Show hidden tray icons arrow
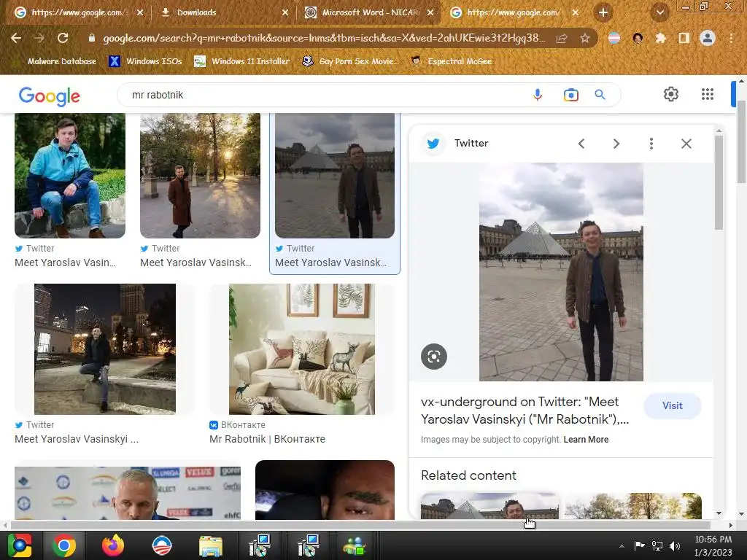Screen dimensions: 747x560 pos(622,546)
